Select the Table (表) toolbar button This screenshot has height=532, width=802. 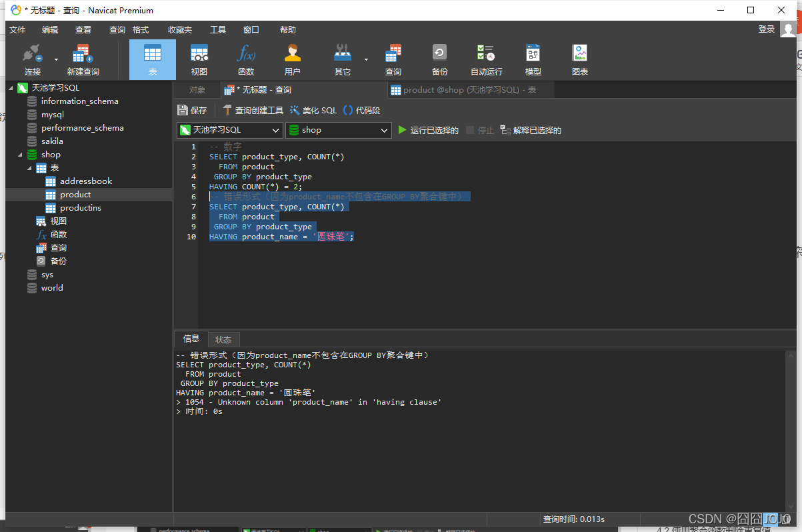point(153,59)
